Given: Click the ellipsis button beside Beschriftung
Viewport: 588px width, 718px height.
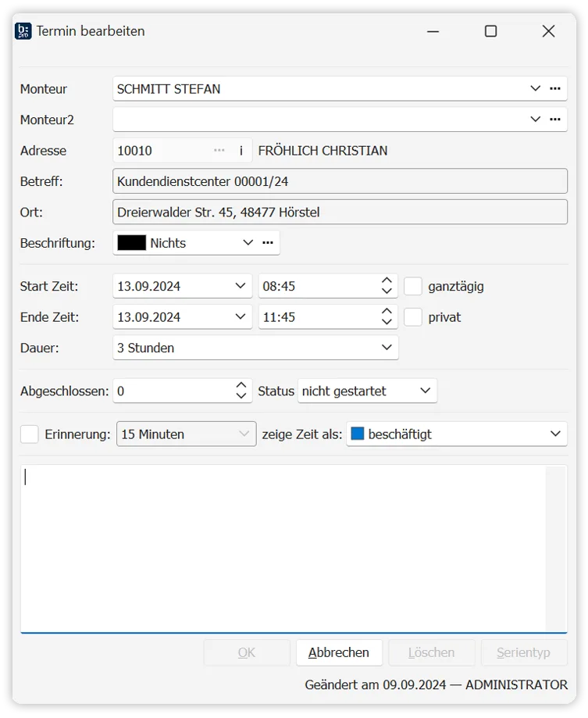Looking at the screenshot, I should [x=268, y=243].
